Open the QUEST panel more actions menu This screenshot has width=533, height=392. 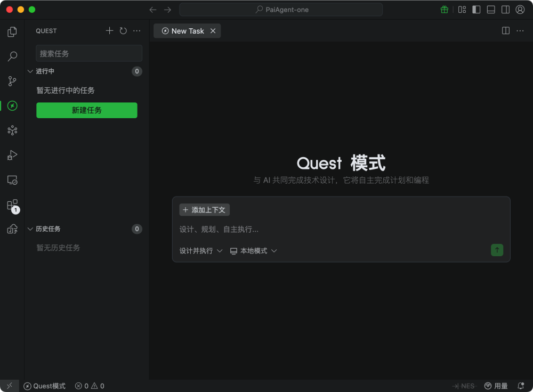136,31
